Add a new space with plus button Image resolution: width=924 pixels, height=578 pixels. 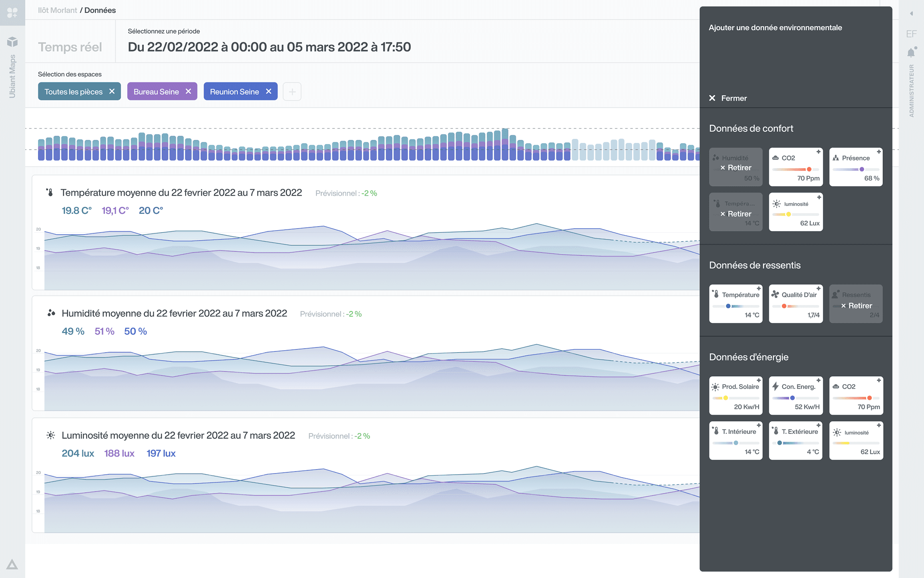click(x=292, y=92)
